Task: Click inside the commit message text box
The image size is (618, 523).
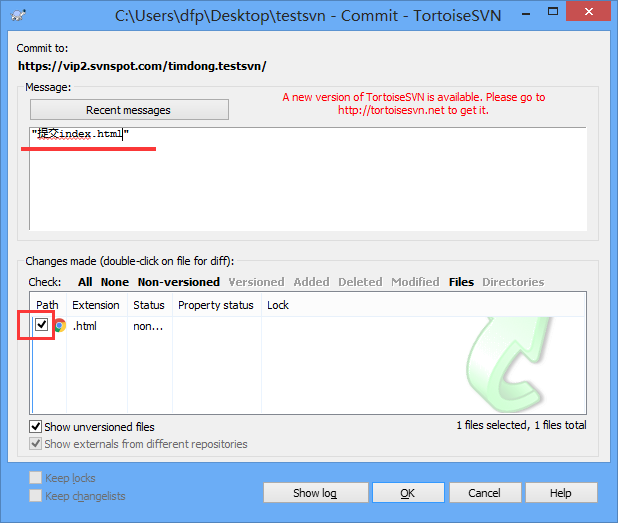Action: click(x=308, y=179)
